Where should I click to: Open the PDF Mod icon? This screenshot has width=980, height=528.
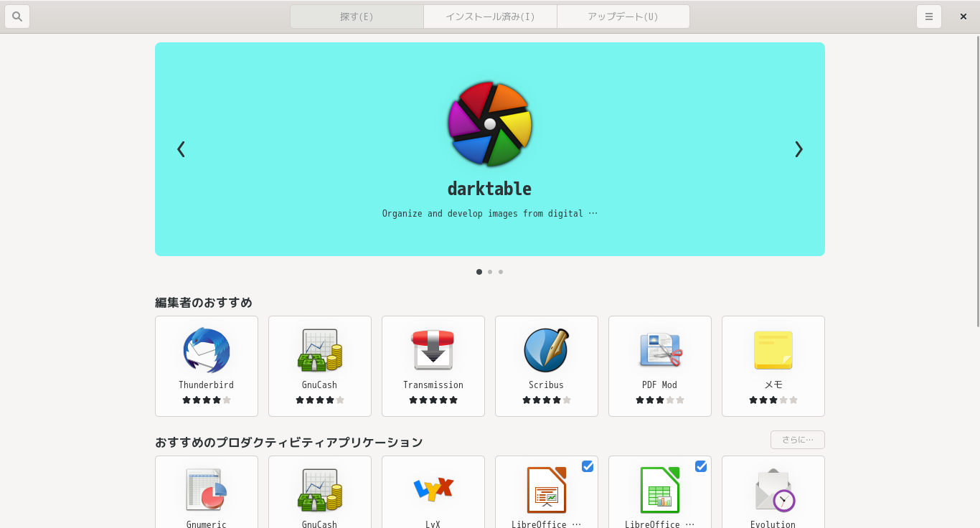[660, 349]
